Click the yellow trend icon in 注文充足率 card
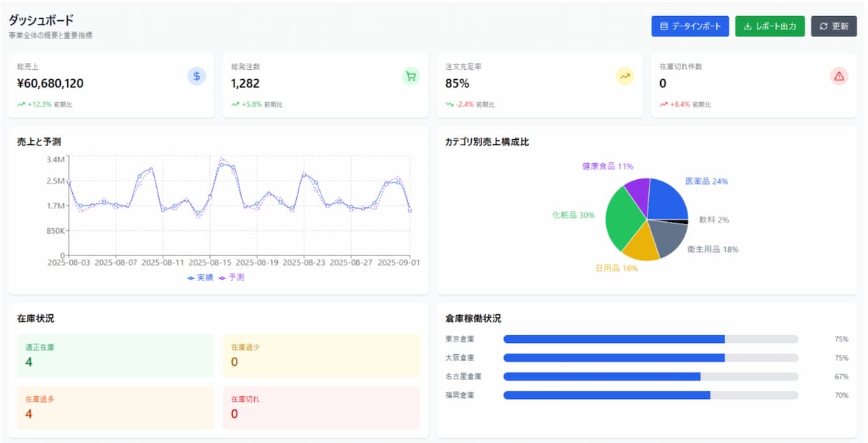The width and height of the screenshot is (868, 443). click(x=624, y=76)
